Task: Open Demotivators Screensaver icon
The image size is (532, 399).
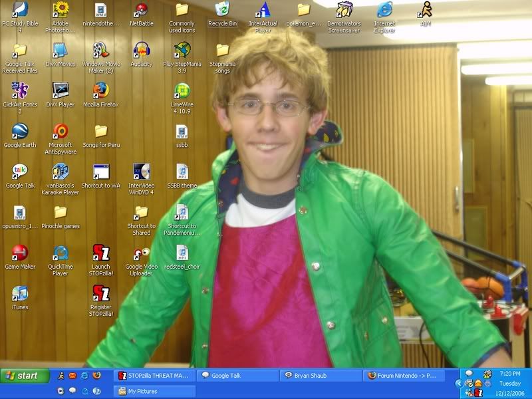Action: click(x=344, y=17)
